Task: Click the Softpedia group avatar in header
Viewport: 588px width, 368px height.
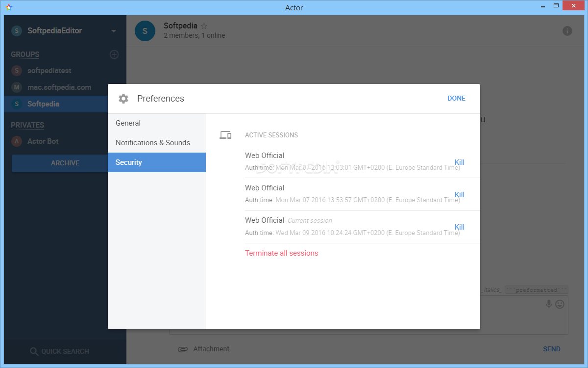Action: [145, 31]
